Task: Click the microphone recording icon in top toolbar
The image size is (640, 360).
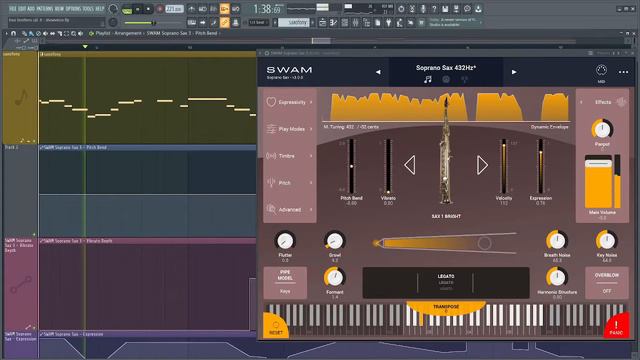Action: point(423,9)
